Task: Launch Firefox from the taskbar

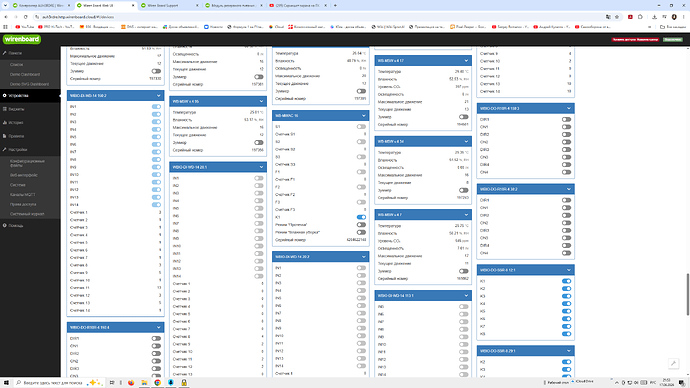Action: coord(131,383)
